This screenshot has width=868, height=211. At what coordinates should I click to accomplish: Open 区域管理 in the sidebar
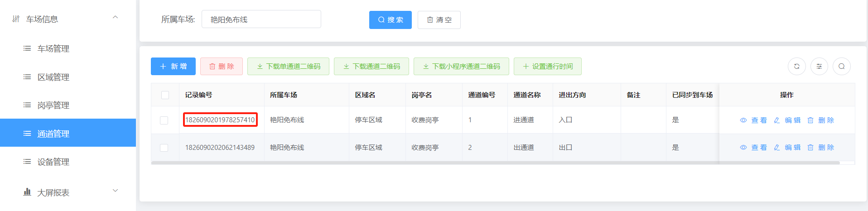pyautogui.click(x=68, y=77)
